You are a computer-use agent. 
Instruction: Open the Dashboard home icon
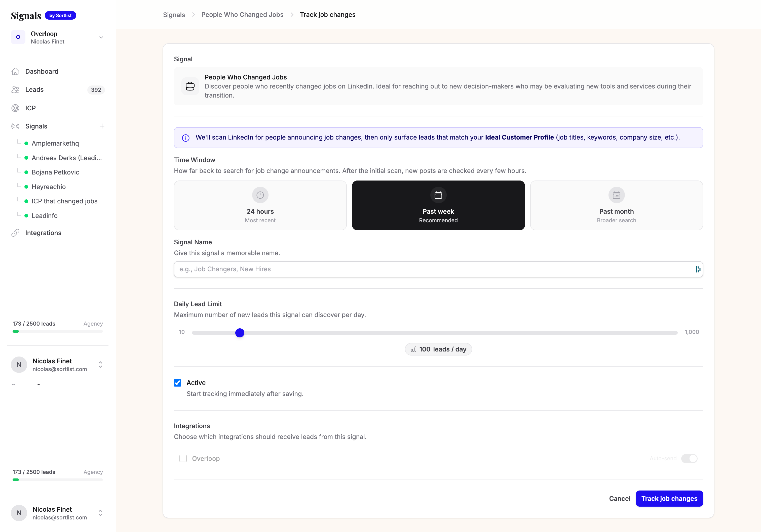click(x=15, y=71)
